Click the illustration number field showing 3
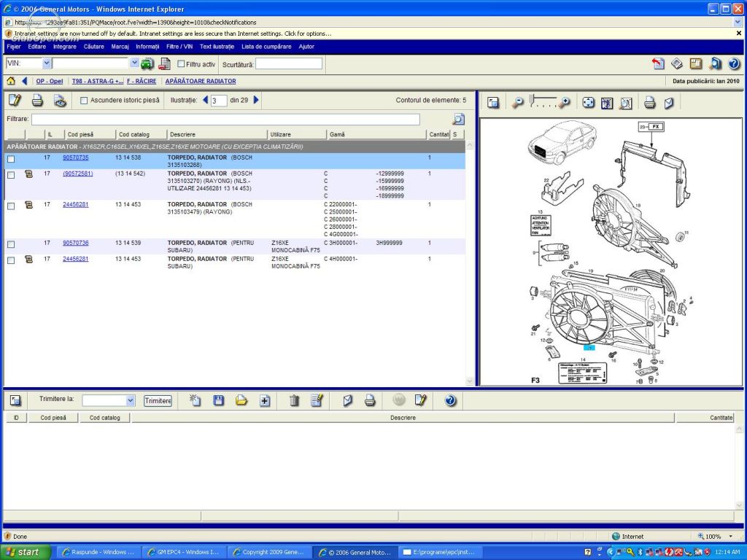Image resolution: width=747 pixels, height=560 pixels. pyautogui.click(x=219, y=101)
